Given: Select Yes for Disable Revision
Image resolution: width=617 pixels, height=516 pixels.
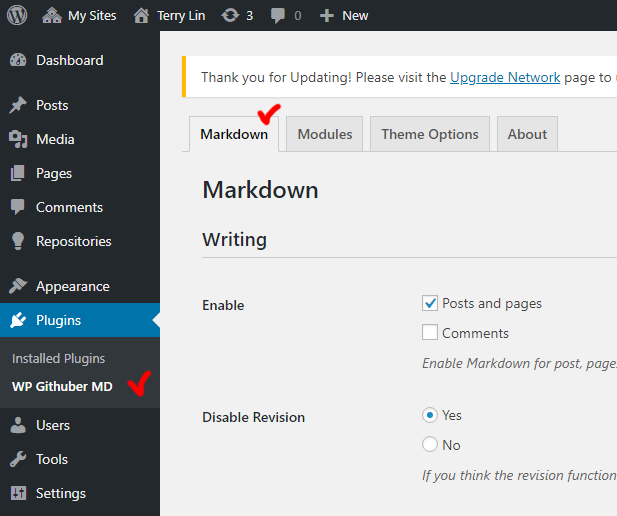Looking at the screenshot, I should [x=430, y=415].
